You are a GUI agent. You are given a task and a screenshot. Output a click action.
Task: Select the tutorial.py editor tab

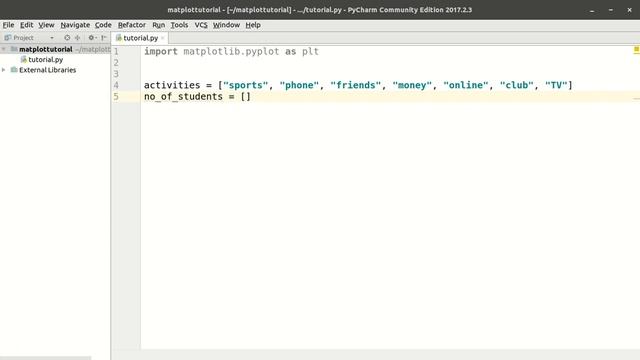pyautogui.click(x=140, y=38)
